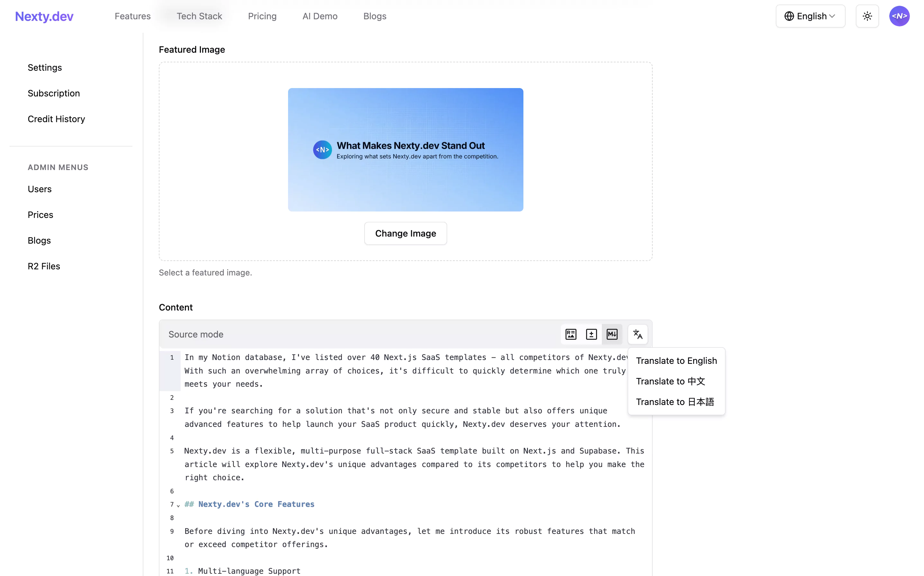Open Settings in the sidebar
Viewport: 924px width, 576px height.
point(45,67)
